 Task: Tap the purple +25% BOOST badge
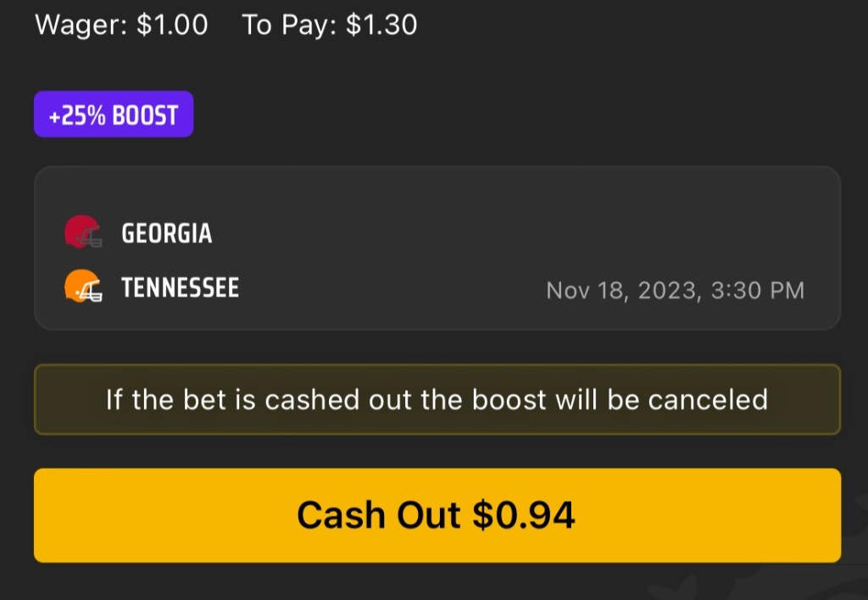114,114
